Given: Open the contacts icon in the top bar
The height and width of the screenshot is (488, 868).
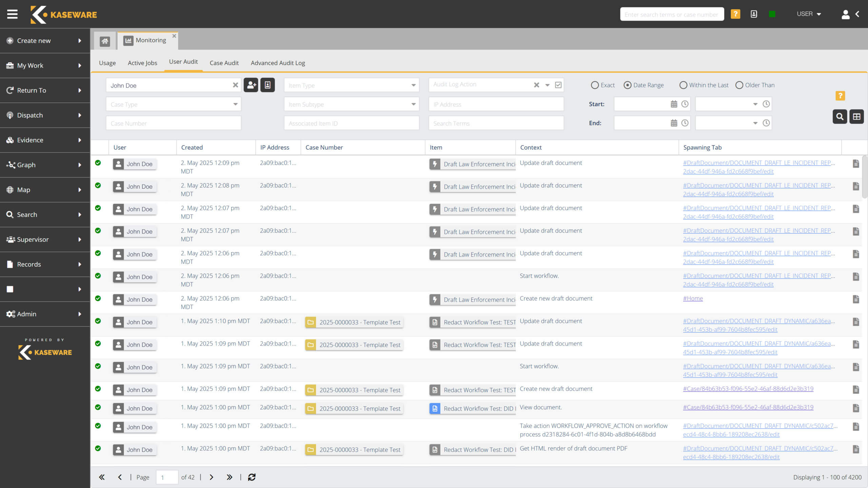Looking at the screenshot, I should [x=754, y=14].
